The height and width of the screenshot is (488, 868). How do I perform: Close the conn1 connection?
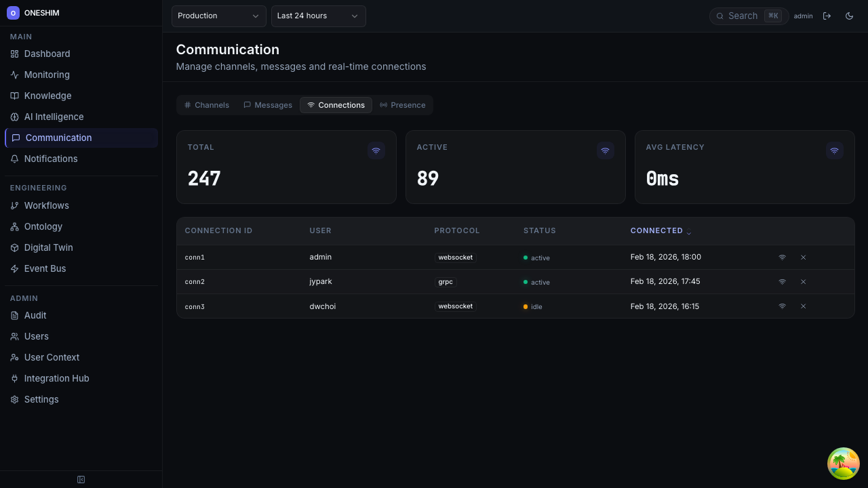[803, 258]
